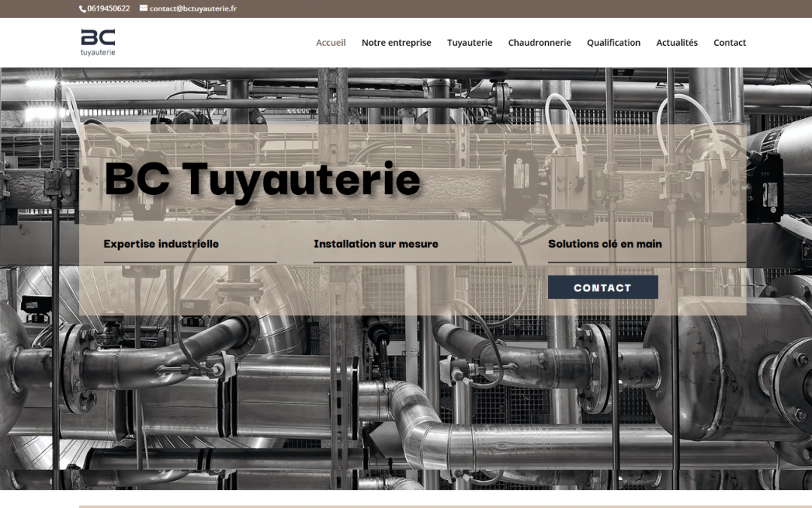The width and height of the screenshot is (812, 508).
Task: Click the envelope icon next to the email
Action: pos(144,8)
